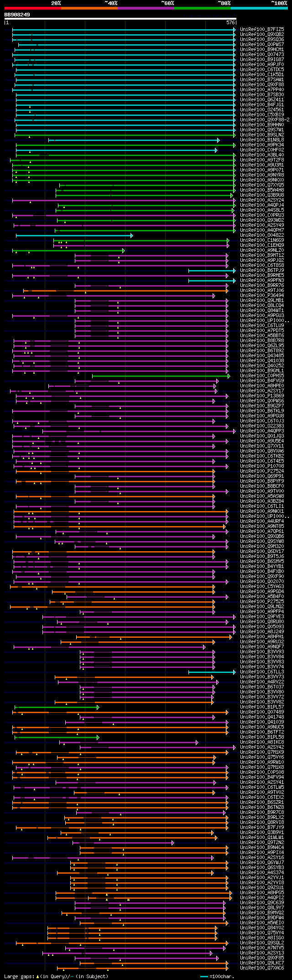Click hit name UniRef100_A4S374
This screenshot has width=292, height=980.
coord(262,872)
